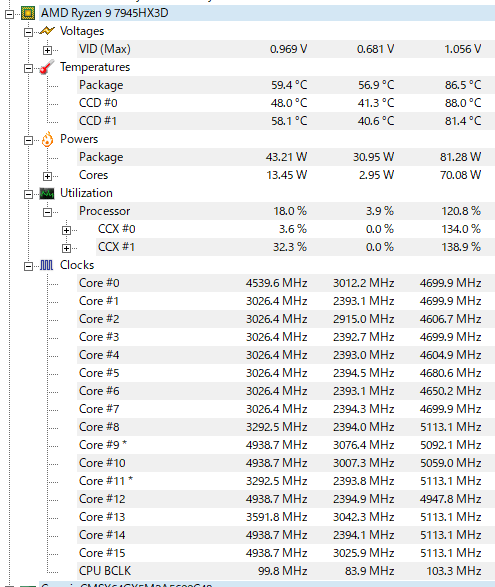Click the 2.95 W Cores minimum value
Viewport: 495px width, 587px height.
[x=376, y=175]
